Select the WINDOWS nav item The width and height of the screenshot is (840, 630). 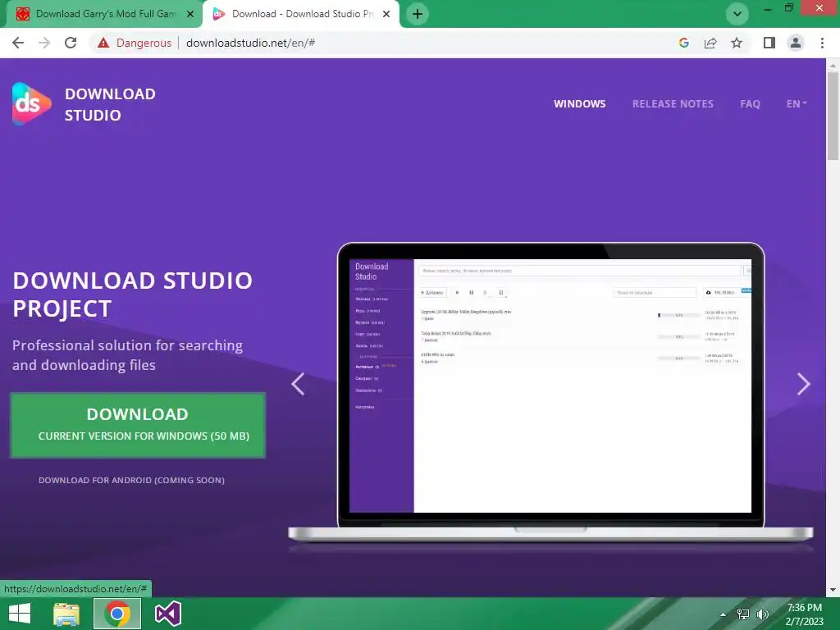pos(580,104)
